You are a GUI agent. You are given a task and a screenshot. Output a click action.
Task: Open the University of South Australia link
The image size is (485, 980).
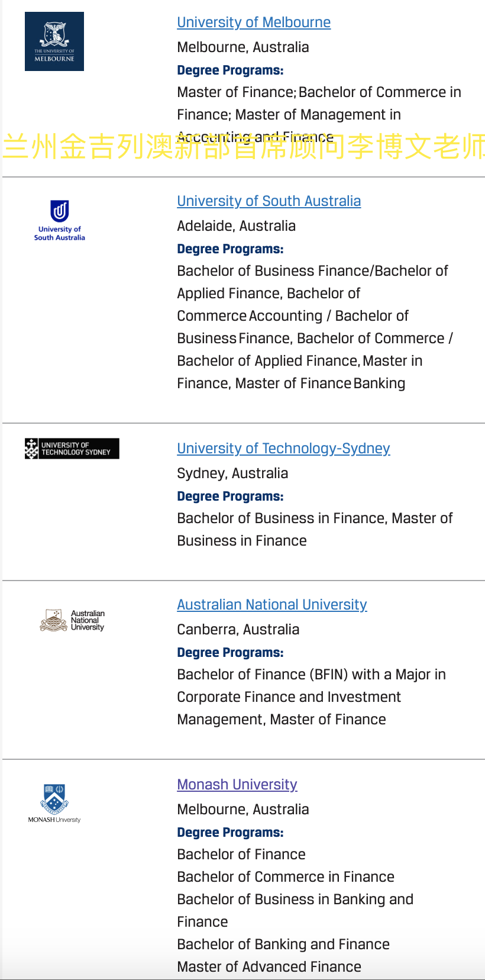point(269,201)
